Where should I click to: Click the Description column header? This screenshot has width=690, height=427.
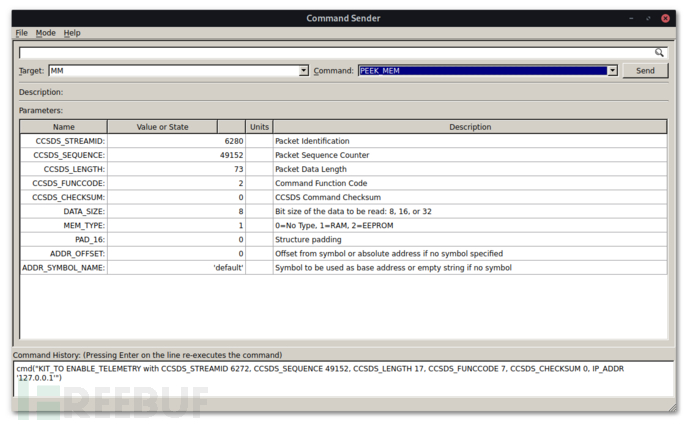470,127
